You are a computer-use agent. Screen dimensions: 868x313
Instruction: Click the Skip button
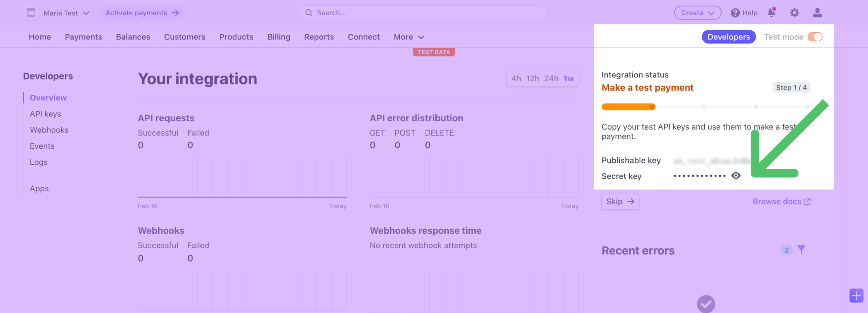(620, 201)
